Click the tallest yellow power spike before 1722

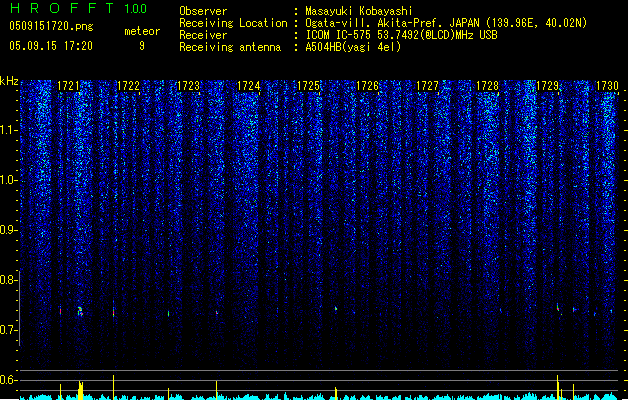click(114, 387)
